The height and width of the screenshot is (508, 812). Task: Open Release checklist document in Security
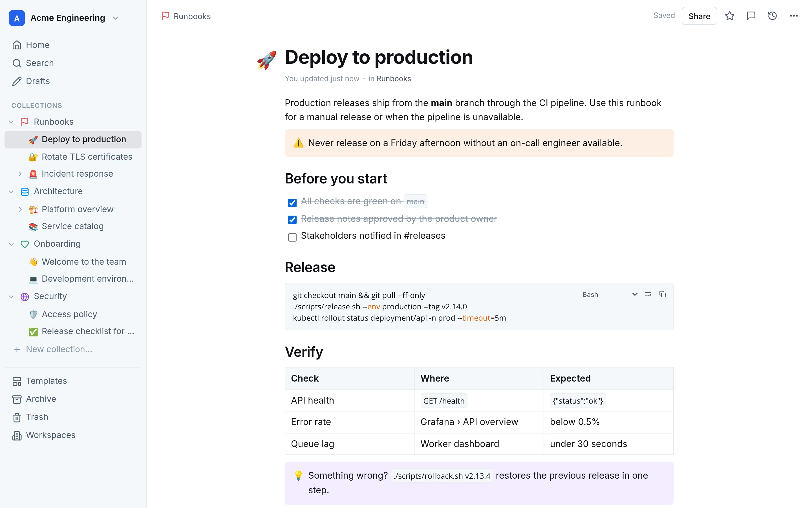coord(73,331)
